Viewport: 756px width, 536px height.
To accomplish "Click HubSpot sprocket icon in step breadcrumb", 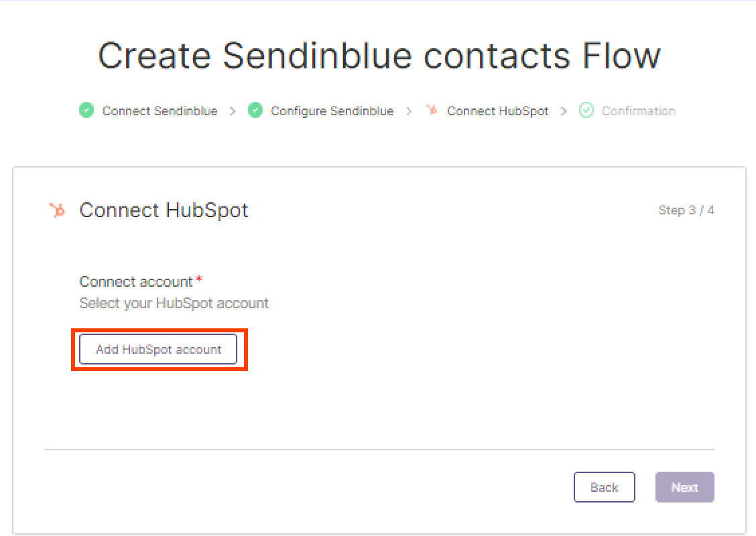I will [x=432, y=110].
